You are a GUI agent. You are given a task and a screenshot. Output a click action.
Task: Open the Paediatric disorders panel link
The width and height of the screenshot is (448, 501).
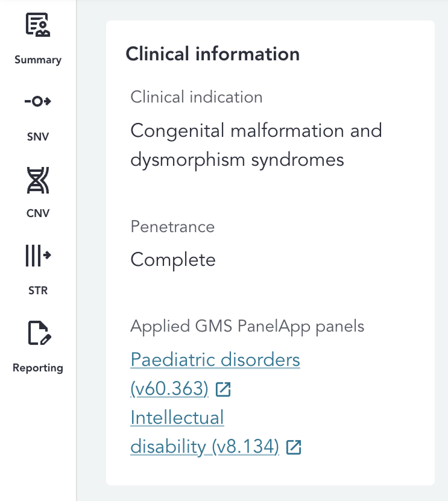[215, 359]
